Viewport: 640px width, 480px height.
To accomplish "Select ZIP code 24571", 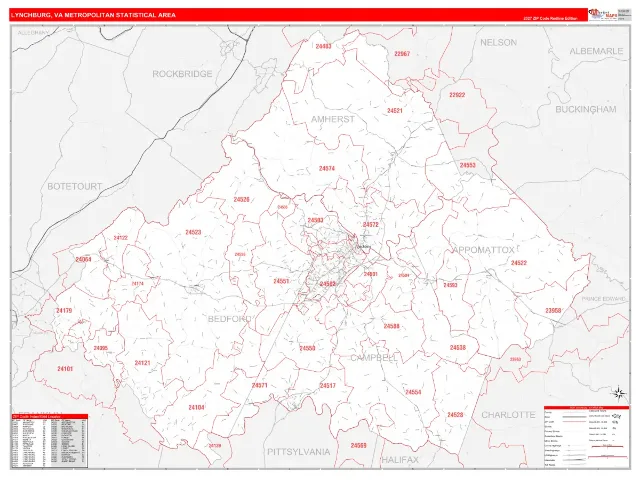I will click(x=260, y=385).
